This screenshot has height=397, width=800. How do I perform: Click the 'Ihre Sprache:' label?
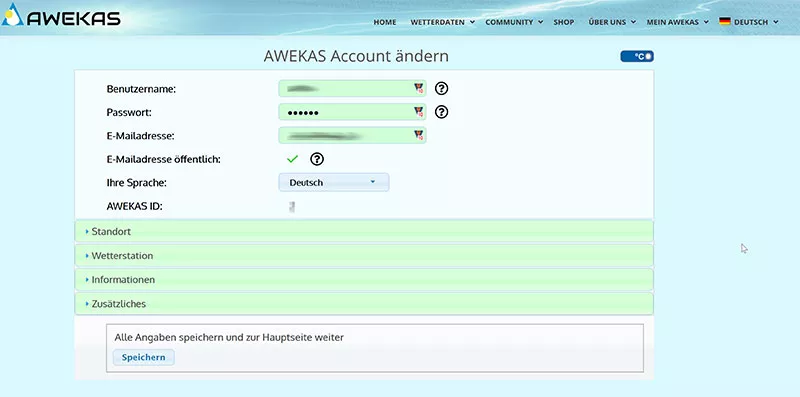click(136, 182)
